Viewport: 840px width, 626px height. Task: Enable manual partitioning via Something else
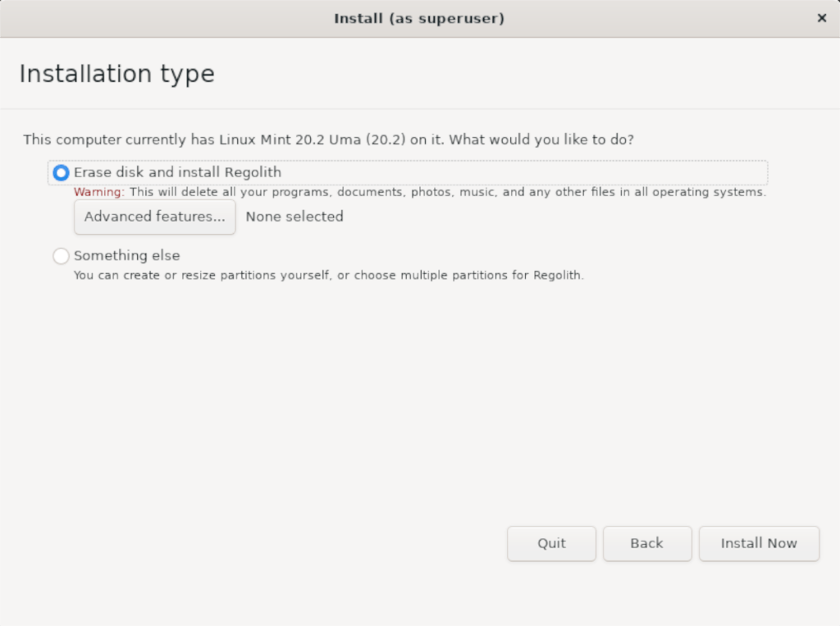[126, 255]
